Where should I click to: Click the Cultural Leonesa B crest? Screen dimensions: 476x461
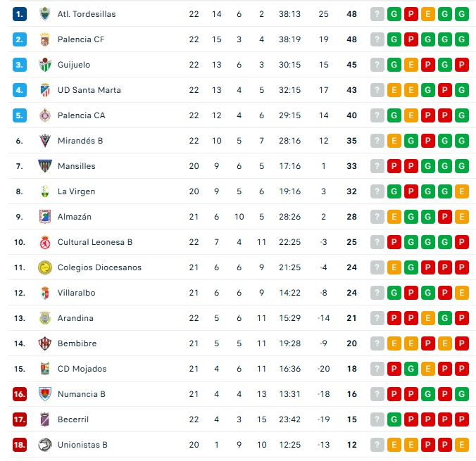pos(45,242)
